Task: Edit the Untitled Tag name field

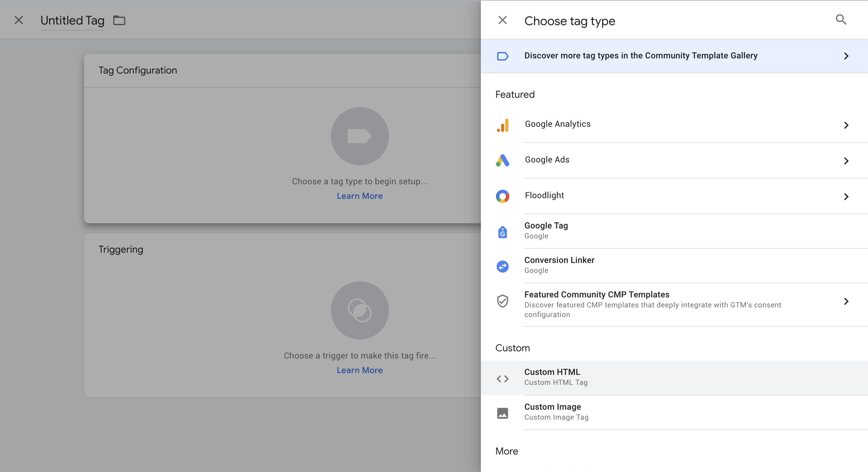Action: (x=72, y=21)
